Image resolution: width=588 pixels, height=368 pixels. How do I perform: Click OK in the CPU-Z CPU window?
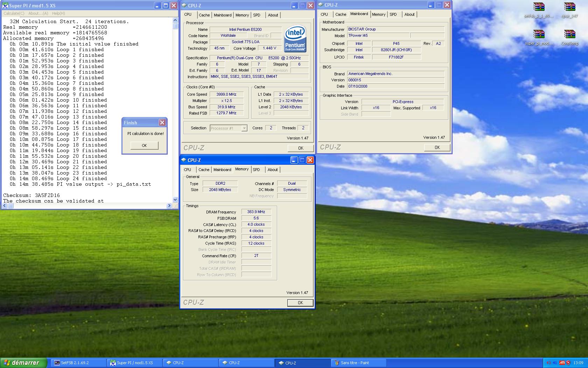tap(301, 148)
